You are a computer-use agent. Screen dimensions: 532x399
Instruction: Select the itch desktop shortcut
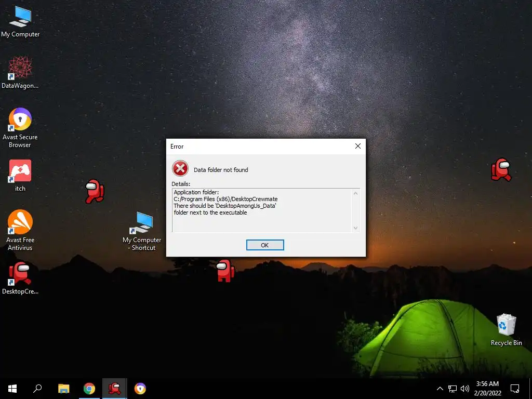[20, 176]
